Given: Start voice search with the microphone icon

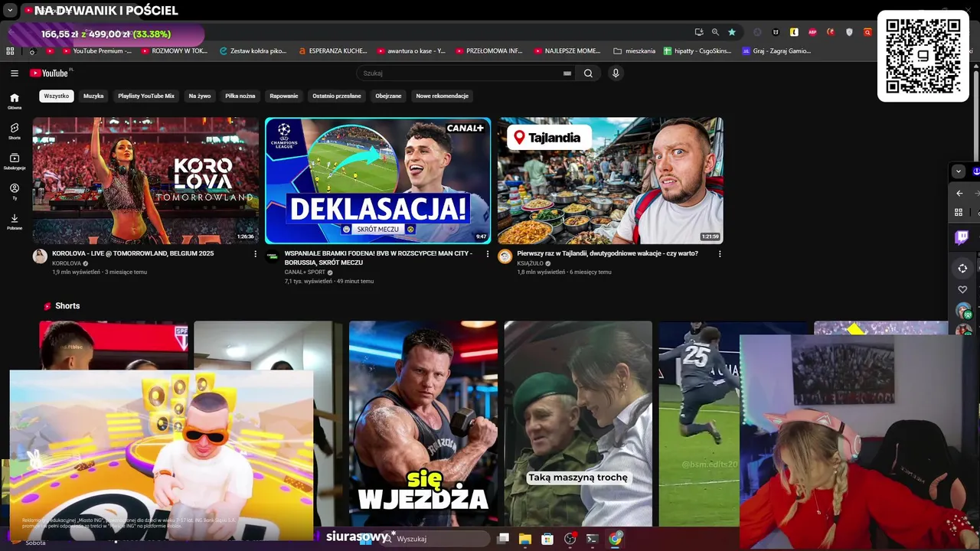Looking at the screenshot, I should coord(615,73).
